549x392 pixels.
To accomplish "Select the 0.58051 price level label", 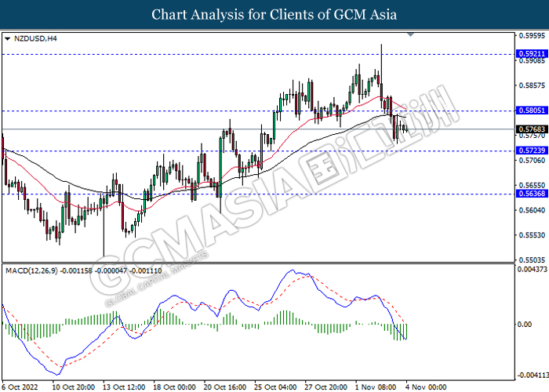I will (532, 111).
